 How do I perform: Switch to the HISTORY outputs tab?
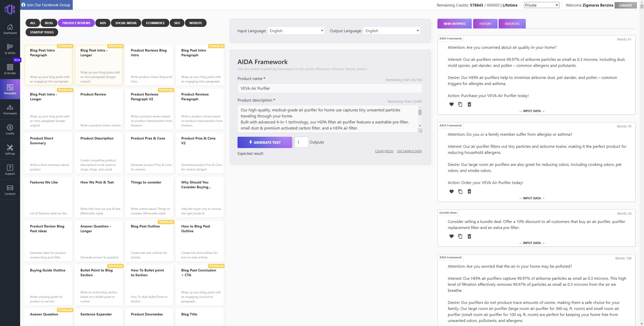point(485,24)
